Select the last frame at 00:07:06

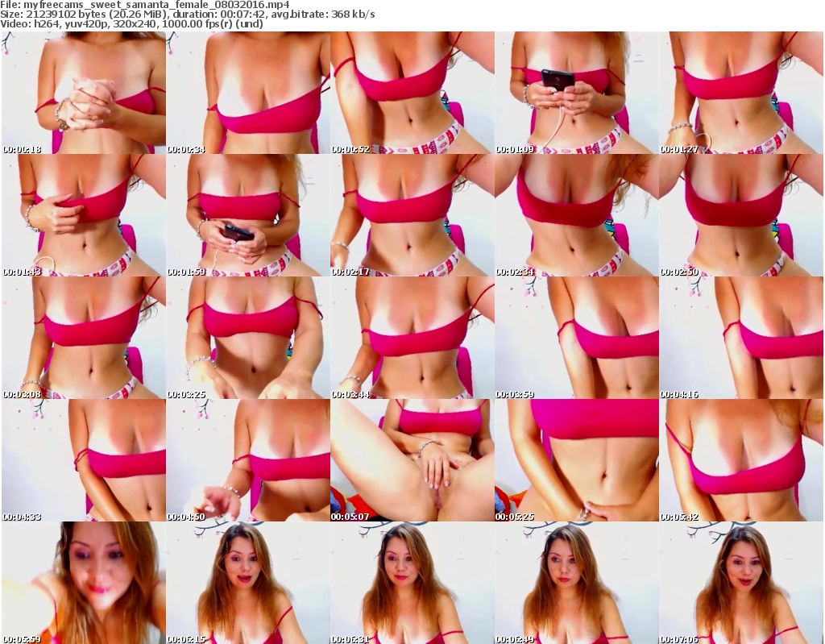click(741, 583)
